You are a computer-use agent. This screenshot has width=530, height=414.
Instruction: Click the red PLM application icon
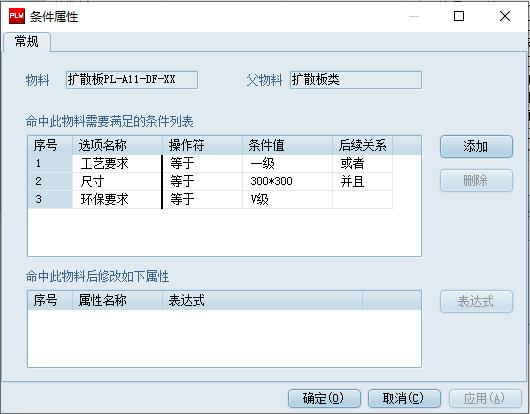[x=17, y=16]
